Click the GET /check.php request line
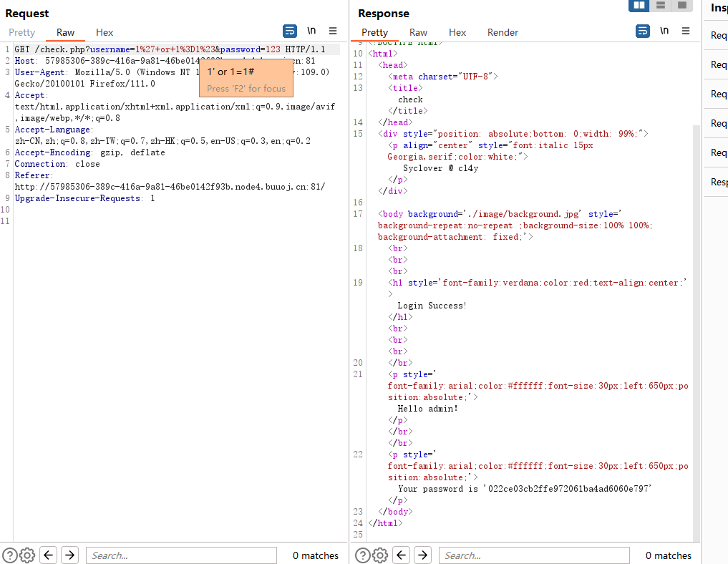Screen dimensions: 728x564 pos(170,49)
